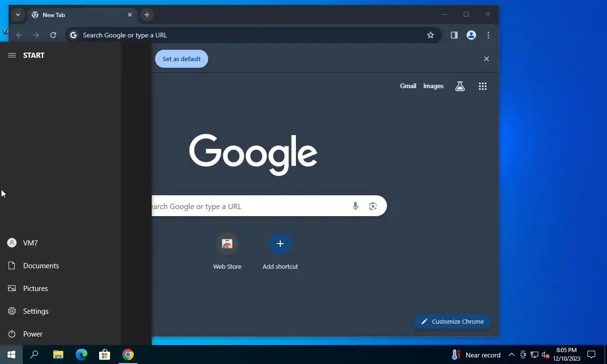Dismiss the default browser info bar
The image size is (607, 364).
point(486,59)
